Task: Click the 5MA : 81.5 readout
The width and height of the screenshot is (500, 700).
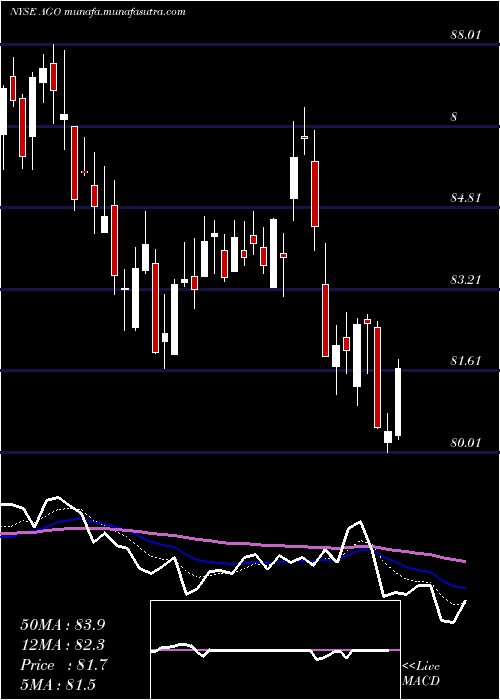Action: click(58, 685)
